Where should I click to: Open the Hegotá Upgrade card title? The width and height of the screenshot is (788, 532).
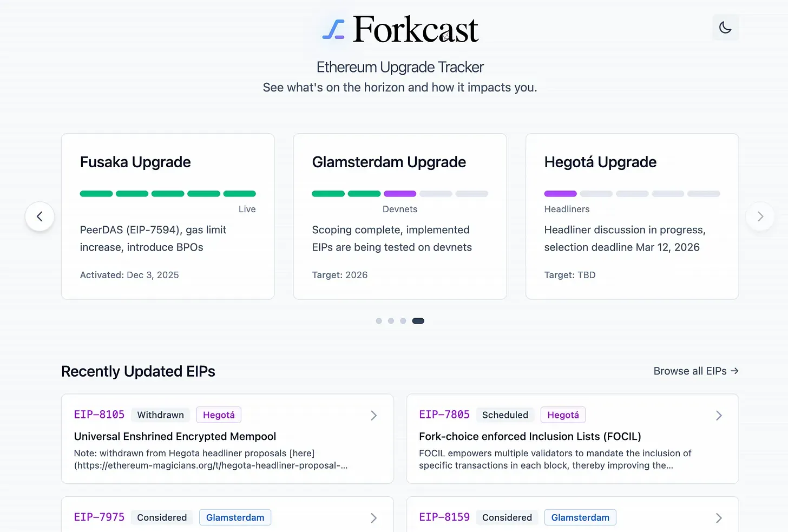pyautogui.click(x=600, y=162)
